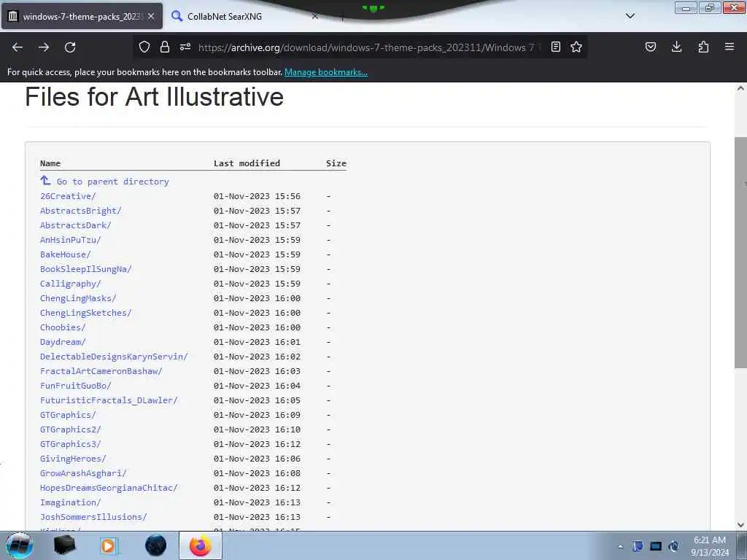Open the Choobies folder
This screenshot has width=747, height=560.
tap(63, 327)
